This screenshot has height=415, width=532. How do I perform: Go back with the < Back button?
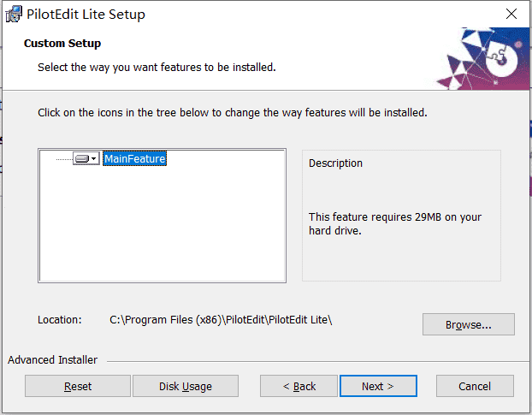[299, 386]
